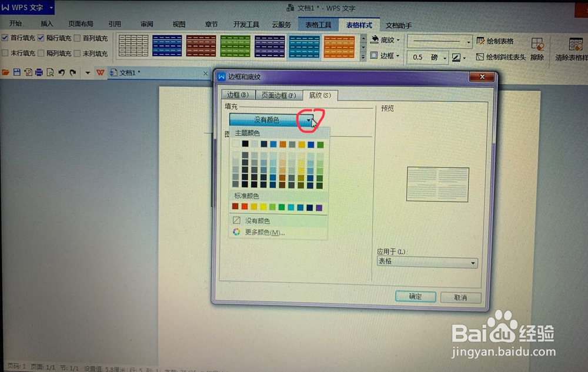Click the redo arrow icon
This screenshot has height=372, width=588.
pyautogui.click(x=73, y=72)
